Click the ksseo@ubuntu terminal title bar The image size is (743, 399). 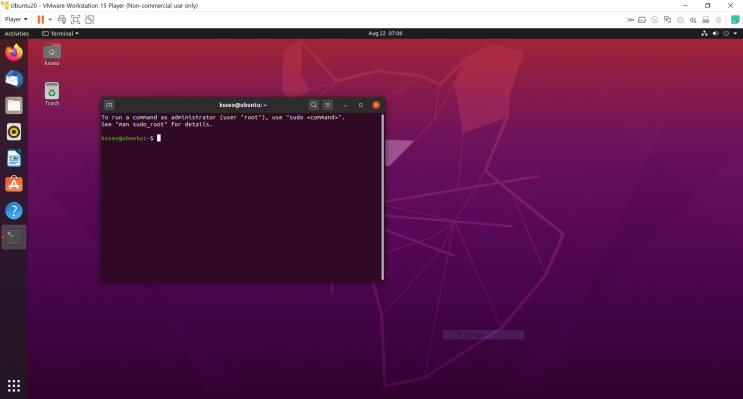tap(243, 105)
